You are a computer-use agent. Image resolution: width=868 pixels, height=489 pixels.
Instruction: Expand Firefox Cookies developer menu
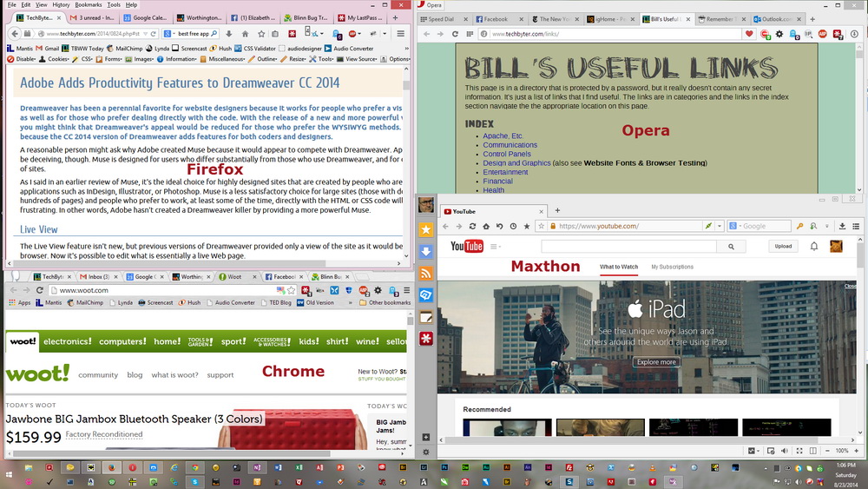point(54,59)
